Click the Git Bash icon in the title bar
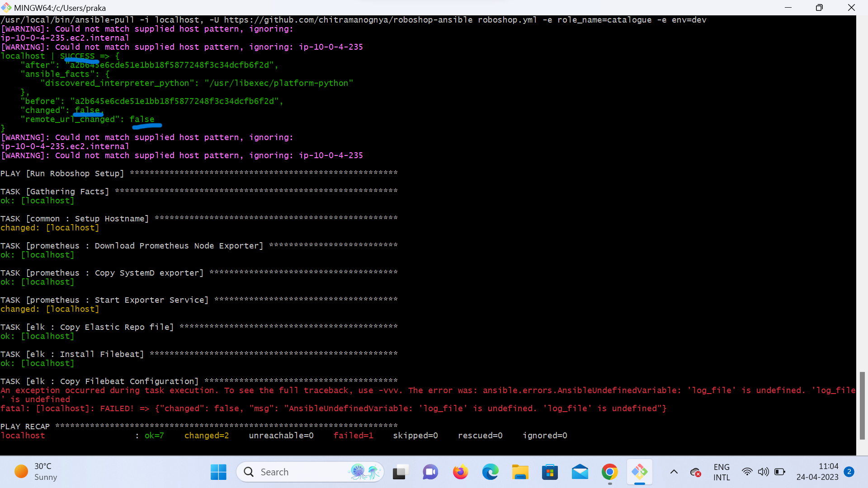 point(6,8)
